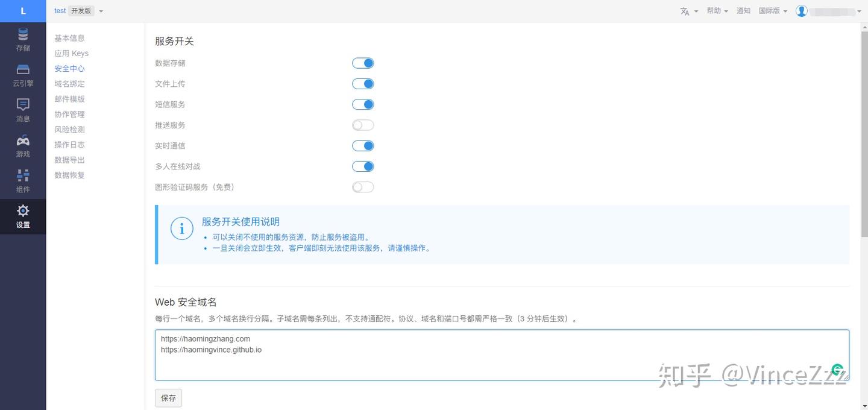Viewport: 868px width, 410px height.
Task: Click the 图形验证码服务(免费) label
Action: (195, 188)
